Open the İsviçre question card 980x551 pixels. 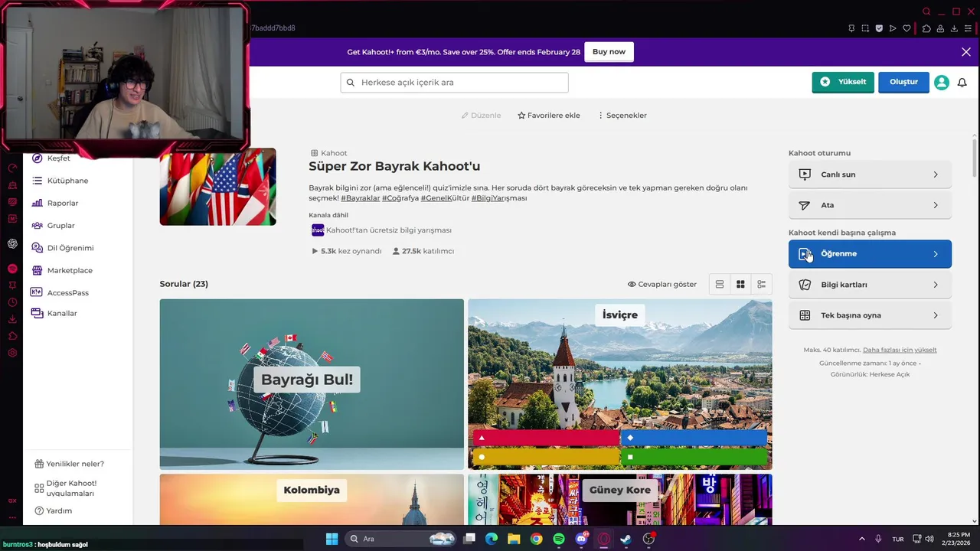coord(620,384)
